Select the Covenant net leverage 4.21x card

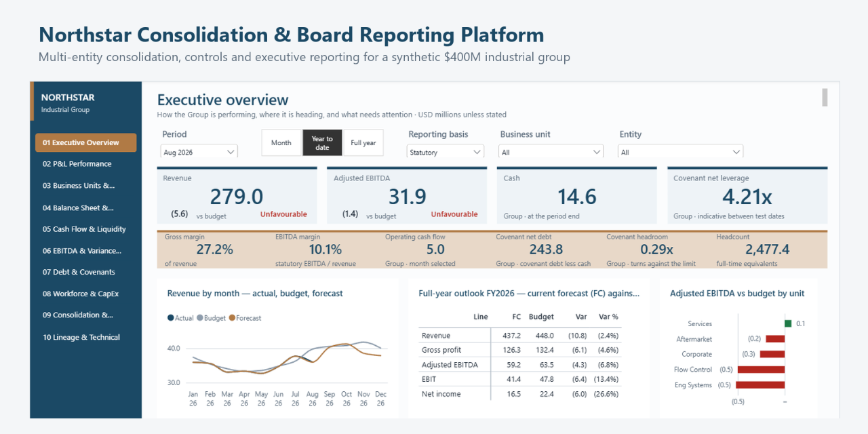click(x=747, y=197)
